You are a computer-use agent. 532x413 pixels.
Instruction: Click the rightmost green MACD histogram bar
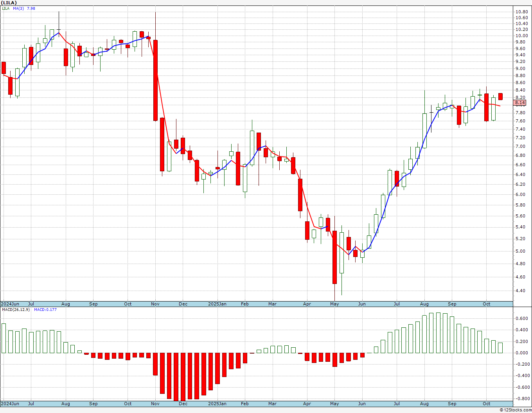[x=500, y=348]
